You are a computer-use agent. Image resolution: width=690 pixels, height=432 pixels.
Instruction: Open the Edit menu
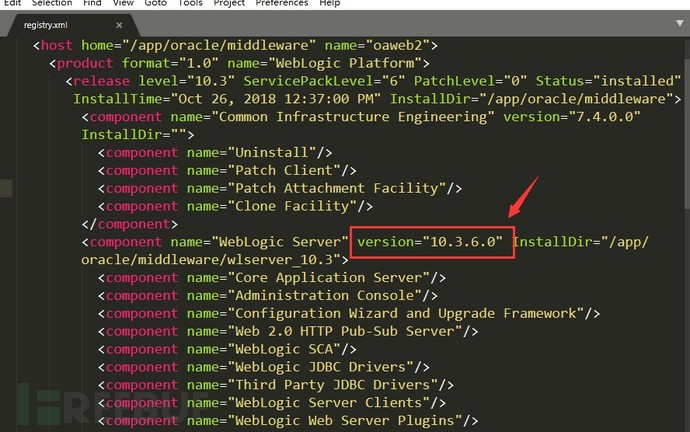12,3
